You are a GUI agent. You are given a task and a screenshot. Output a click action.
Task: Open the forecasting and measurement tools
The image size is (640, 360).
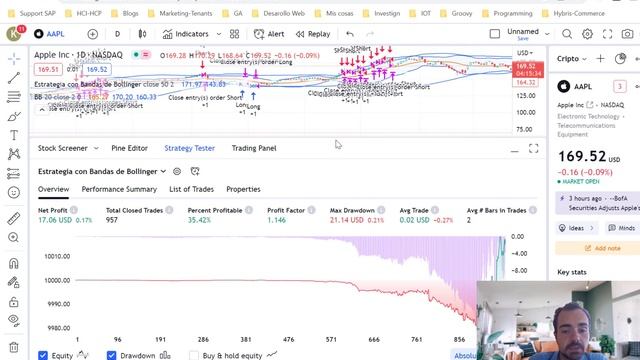point(14,173)
